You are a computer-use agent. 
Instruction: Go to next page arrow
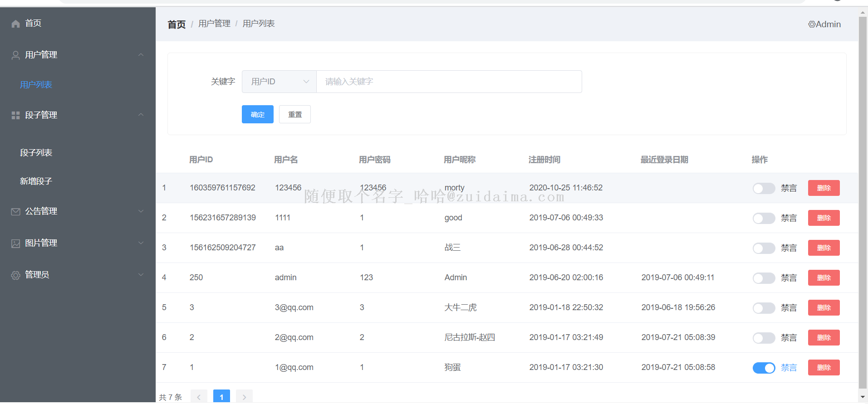pyautogui.click(x=244, y=397)
